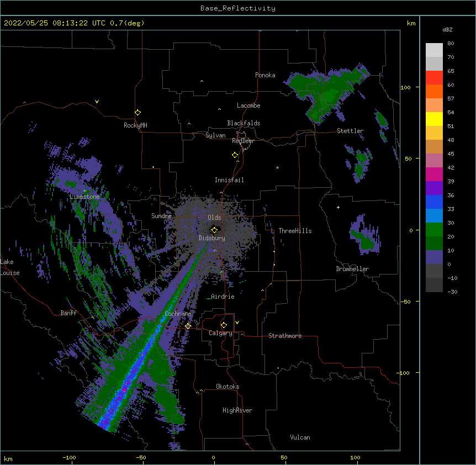Select the Blackfalds label on map
The image size is (476, 465).
(244, 123)
